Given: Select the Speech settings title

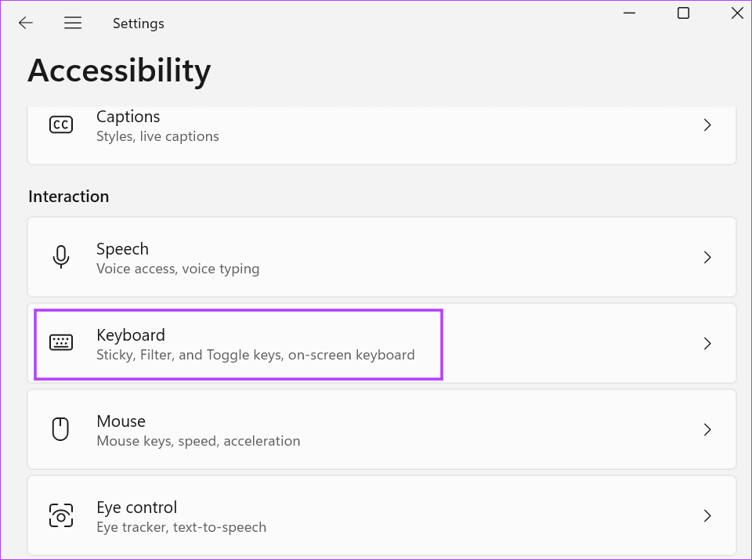Looking at the screenshot, I should point(122,249).
